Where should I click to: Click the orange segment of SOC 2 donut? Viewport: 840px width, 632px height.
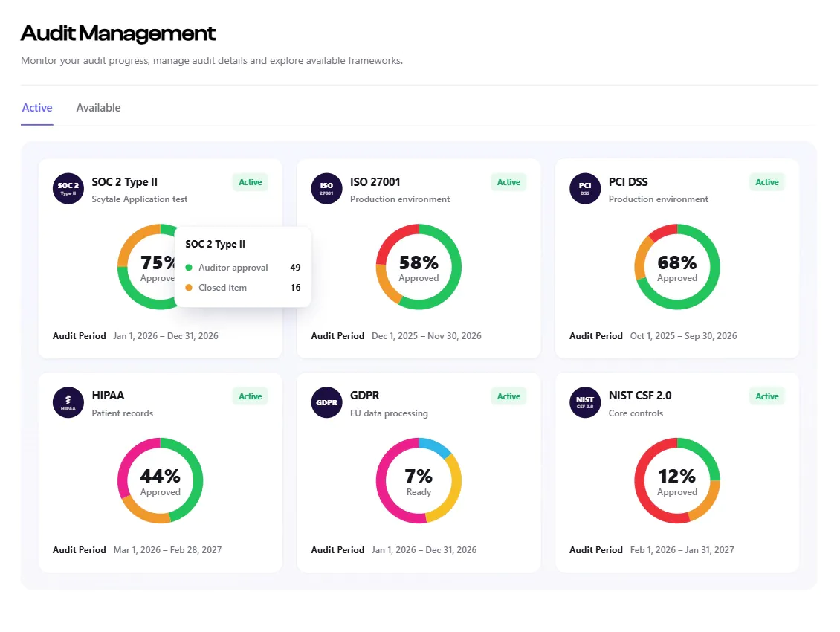point(132,242)
